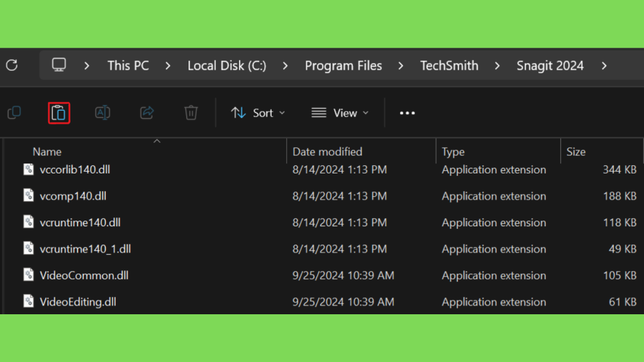
Task: Click the vccorlib140.dll file icon
Action: click(28, 169)
